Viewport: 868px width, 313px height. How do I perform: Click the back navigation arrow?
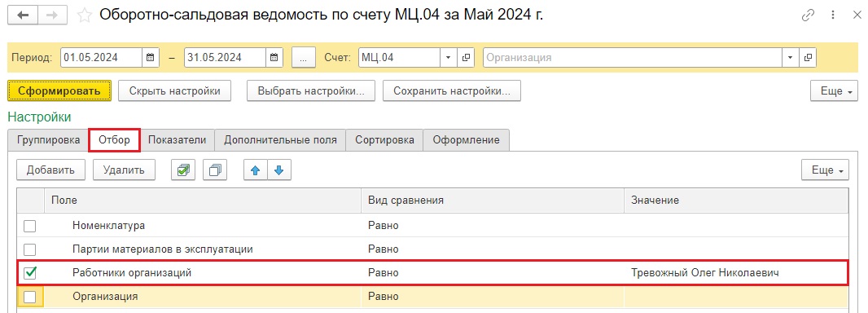click(23, 15)
